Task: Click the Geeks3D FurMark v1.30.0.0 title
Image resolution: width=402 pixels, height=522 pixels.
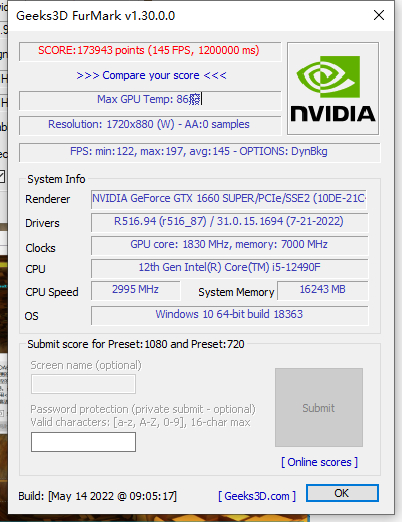Action: click(x=96, y=16)
